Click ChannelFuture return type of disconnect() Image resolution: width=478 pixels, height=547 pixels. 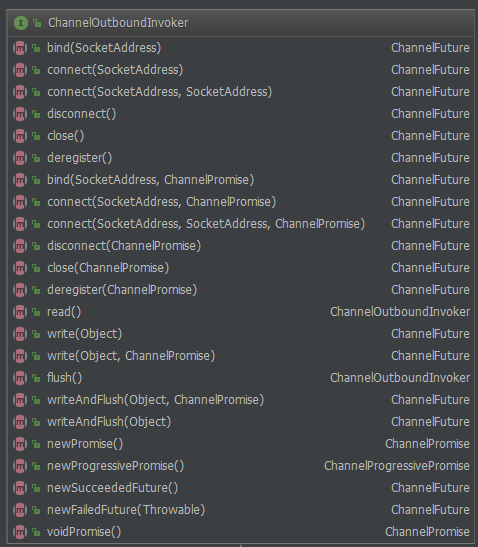(430, 114)
